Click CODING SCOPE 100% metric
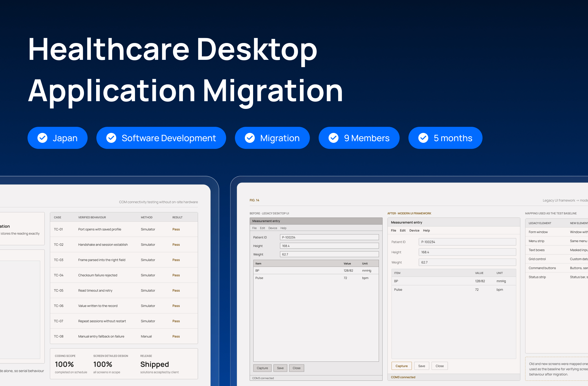 pyautogui.click(x=71, y=364)
